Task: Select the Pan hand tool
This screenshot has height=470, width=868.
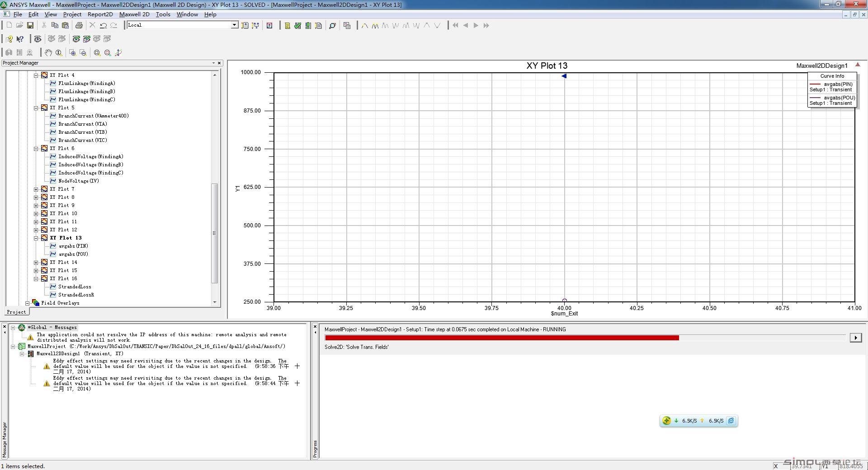Action: 48,52
